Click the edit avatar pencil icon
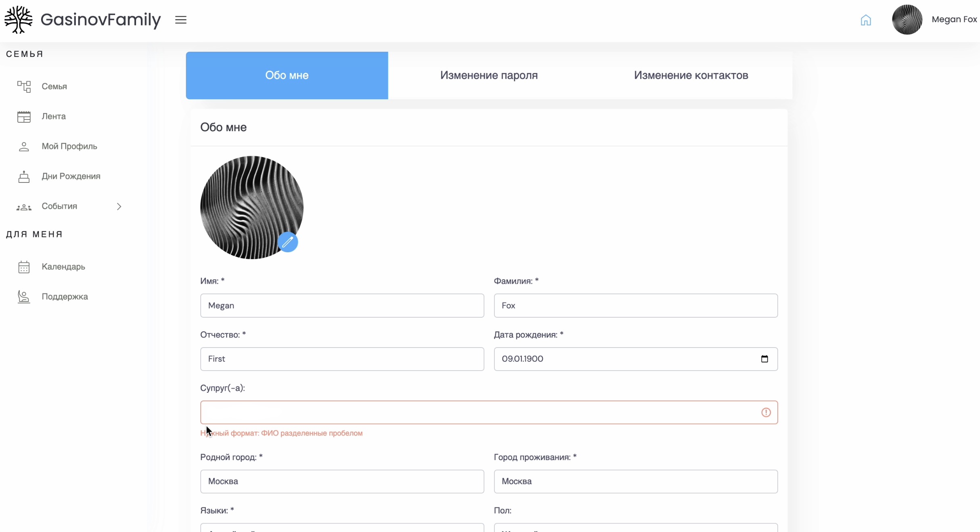This screenshot has height=532, width=980. tap(288, 242)
